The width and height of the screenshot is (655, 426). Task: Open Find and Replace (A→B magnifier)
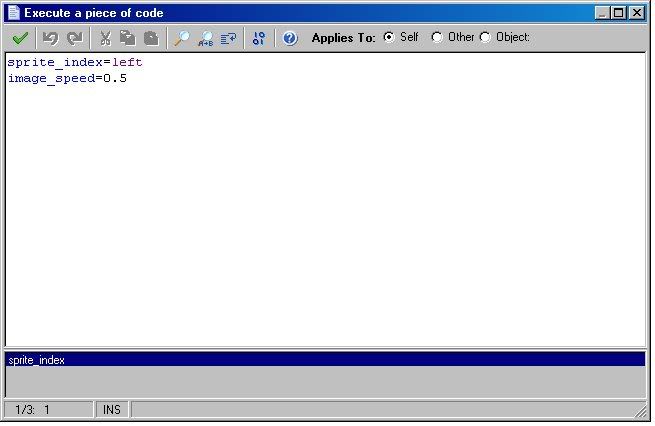coord(205,38)
